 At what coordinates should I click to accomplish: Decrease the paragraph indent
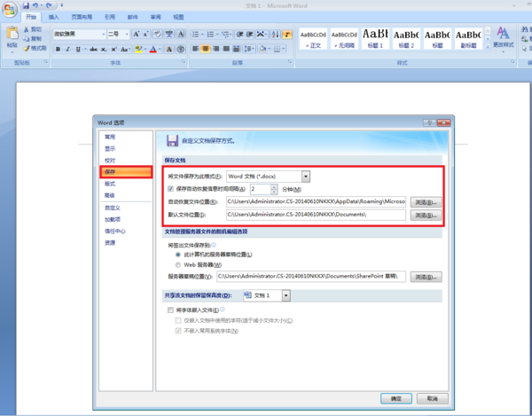coord(239,34)
